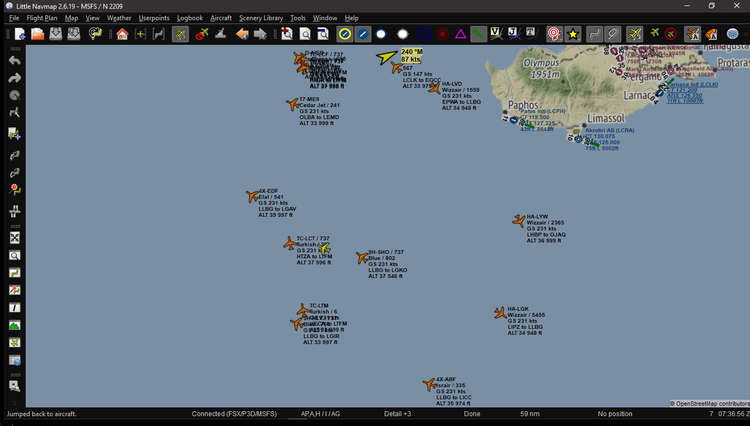Go back to previous map position

click(242, 34)
